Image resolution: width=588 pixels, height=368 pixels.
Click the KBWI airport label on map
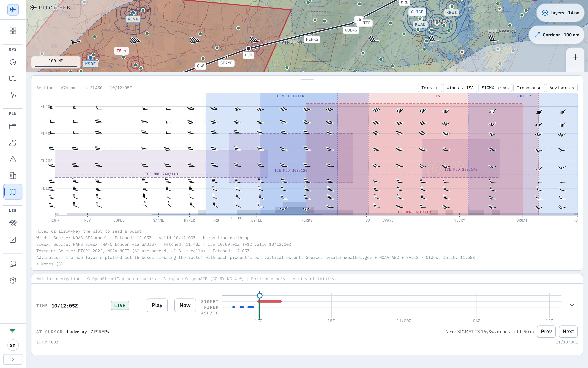pyautogui.click(x=451, y=12)
